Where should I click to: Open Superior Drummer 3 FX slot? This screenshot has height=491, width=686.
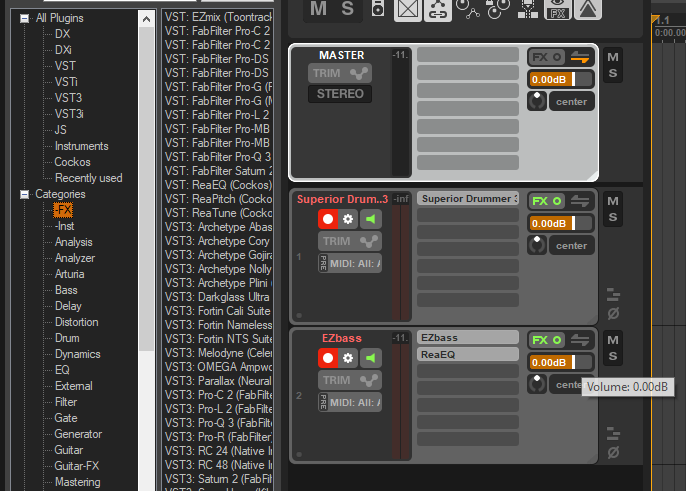468,199
